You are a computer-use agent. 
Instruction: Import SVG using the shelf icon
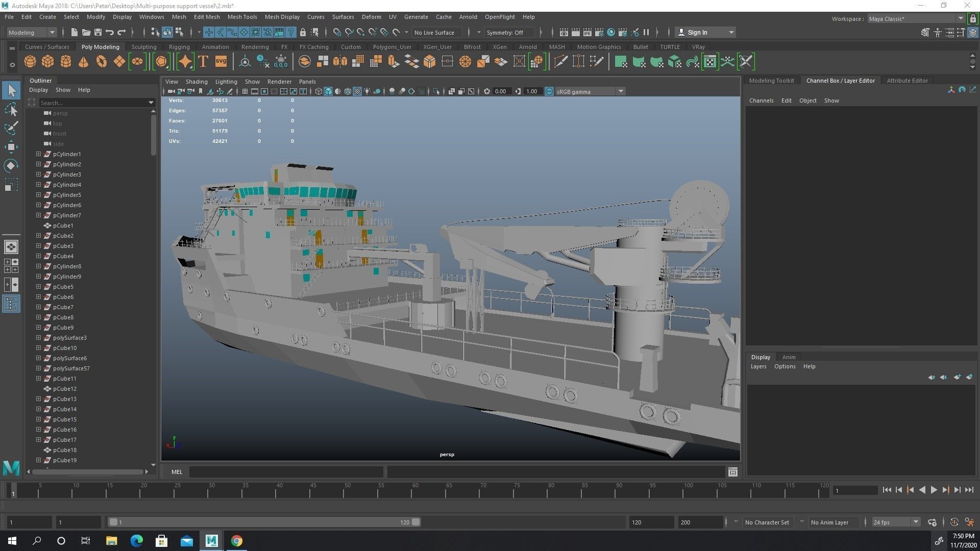coord(220,62)
